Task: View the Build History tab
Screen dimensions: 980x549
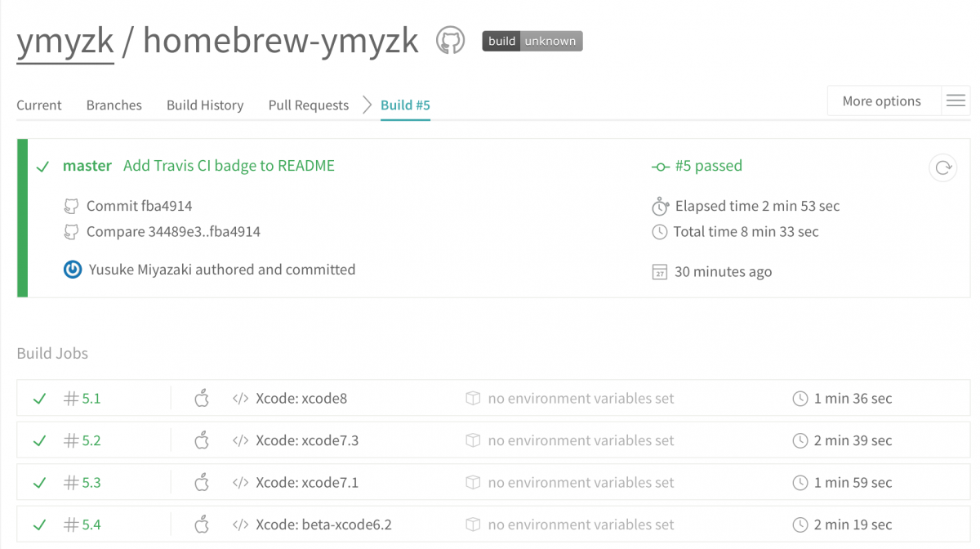Action: pos(205,105)
